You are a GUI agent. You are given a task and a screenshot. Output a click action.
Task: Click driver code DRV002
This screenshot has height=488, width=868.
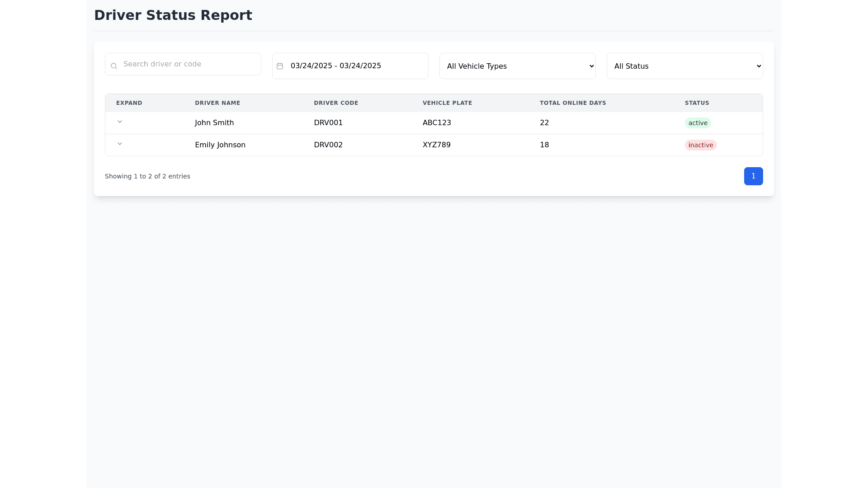(328, 145)
